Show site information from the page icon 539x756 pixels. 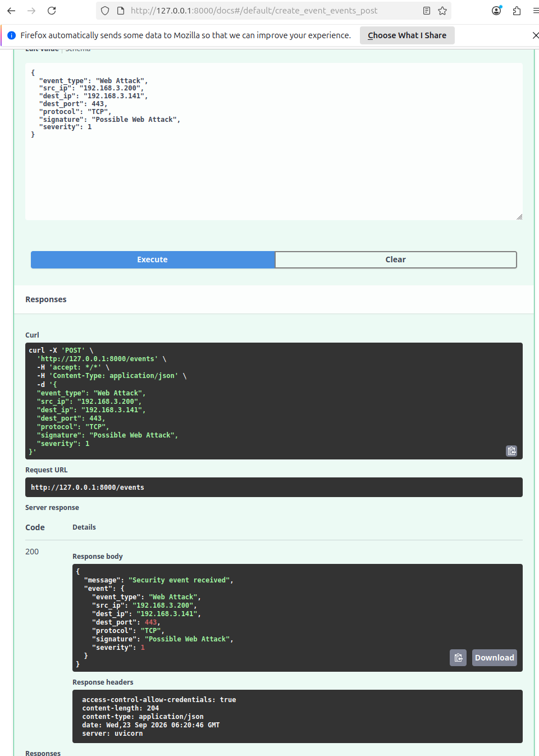tap(120, 11)
